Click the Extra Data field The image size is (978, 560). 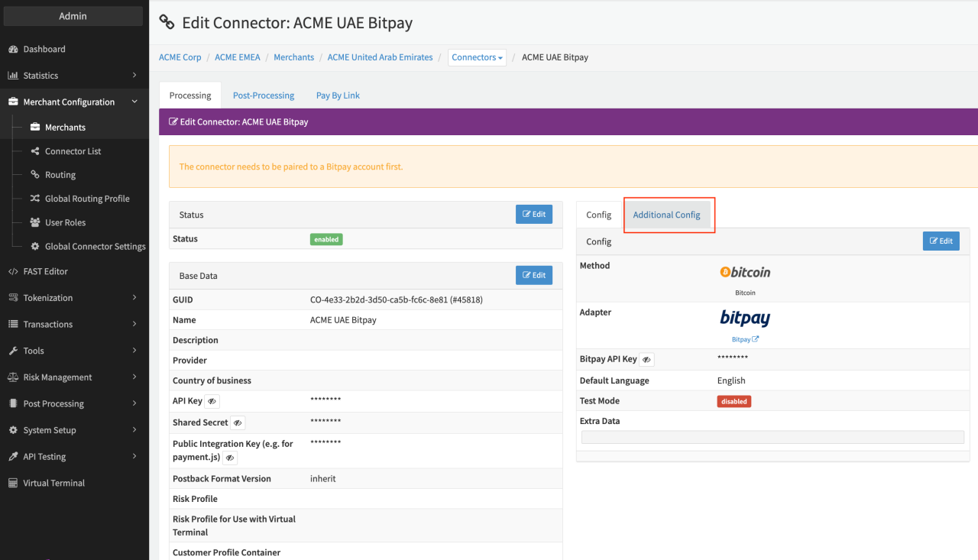(772, 437)
